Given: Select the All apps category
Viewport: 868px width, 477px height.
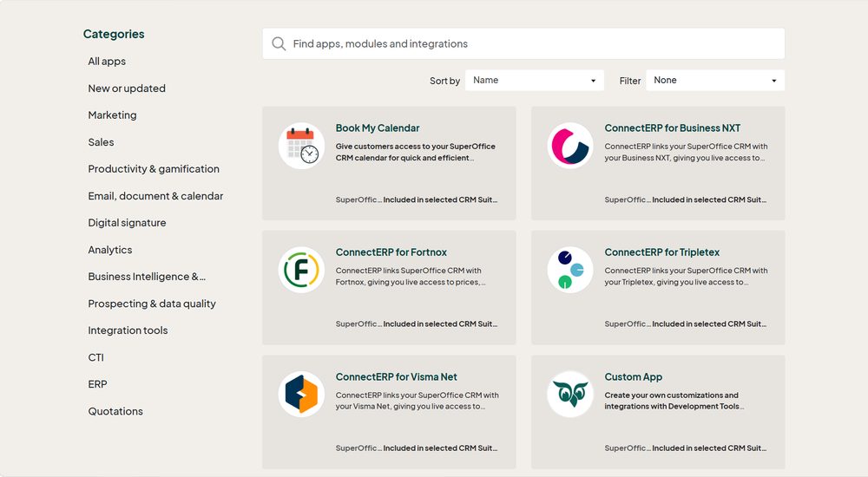Looking at the screenshot, I should click(107, 62).
